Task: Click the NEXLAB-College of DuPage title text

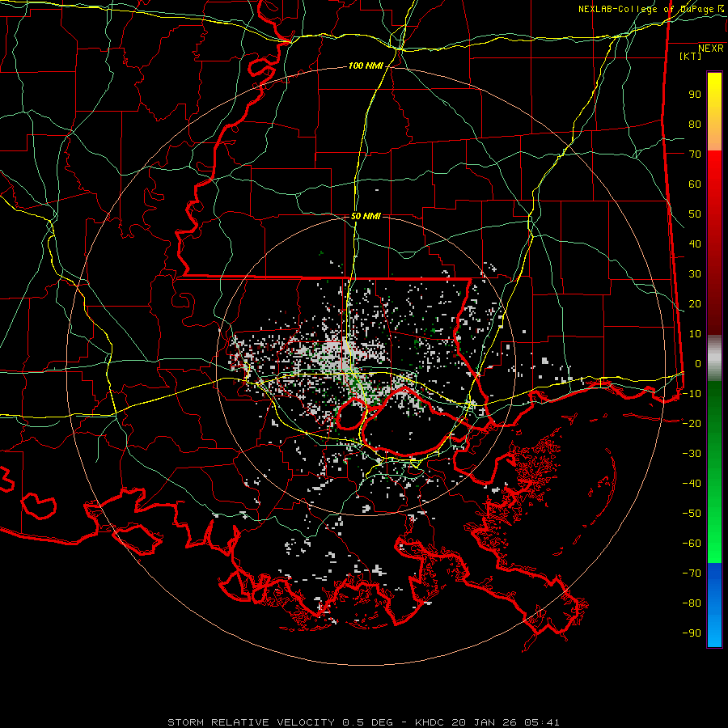Action: point(646,9)
